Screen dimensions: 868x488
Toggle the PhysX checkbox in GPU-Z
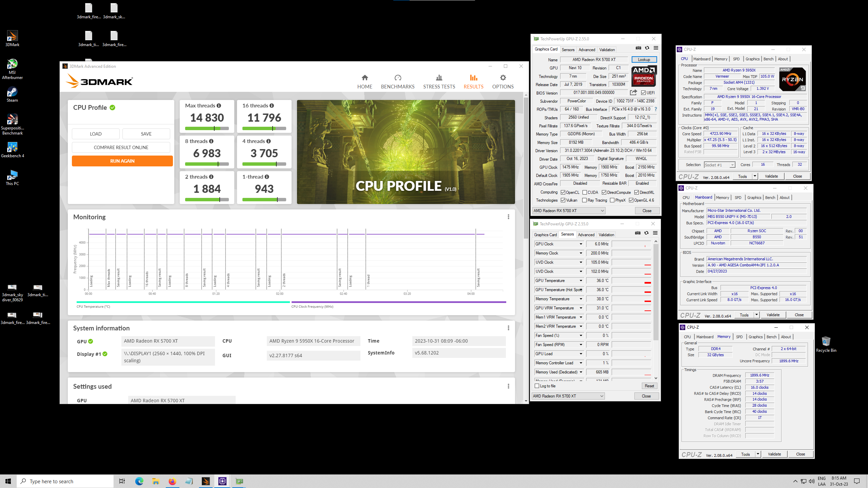coord(612,200)
